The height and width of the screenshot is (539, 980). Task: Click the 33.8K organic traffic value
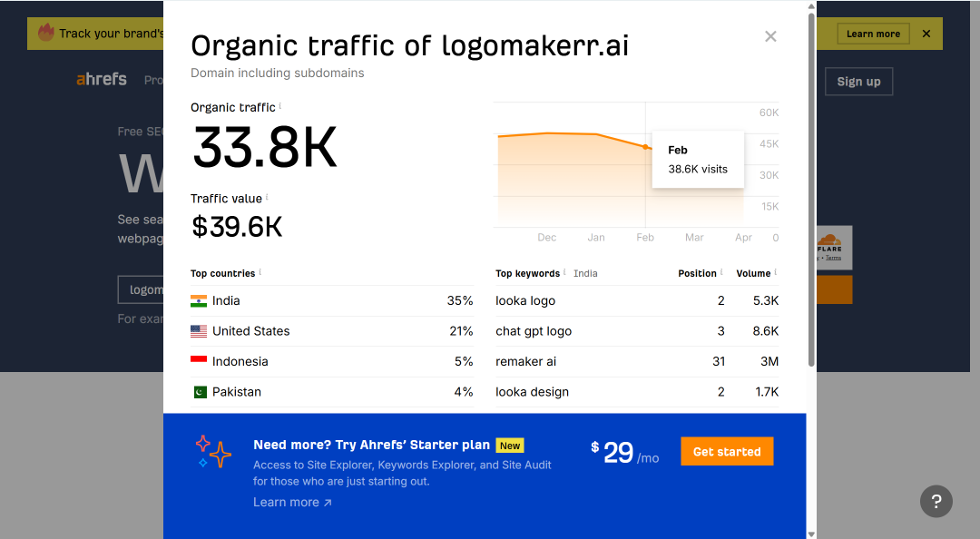pyautogui.click(x=265, y=148)
